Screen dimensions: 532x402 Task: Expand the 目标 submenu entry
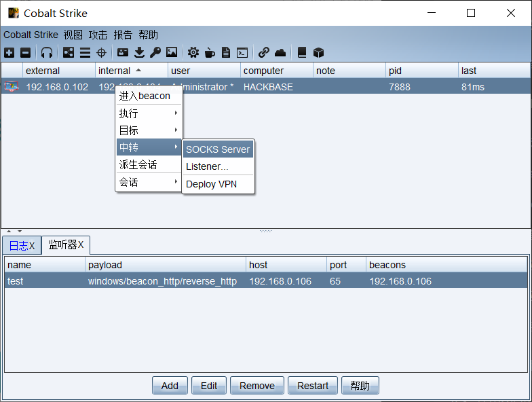pos(149,130)
